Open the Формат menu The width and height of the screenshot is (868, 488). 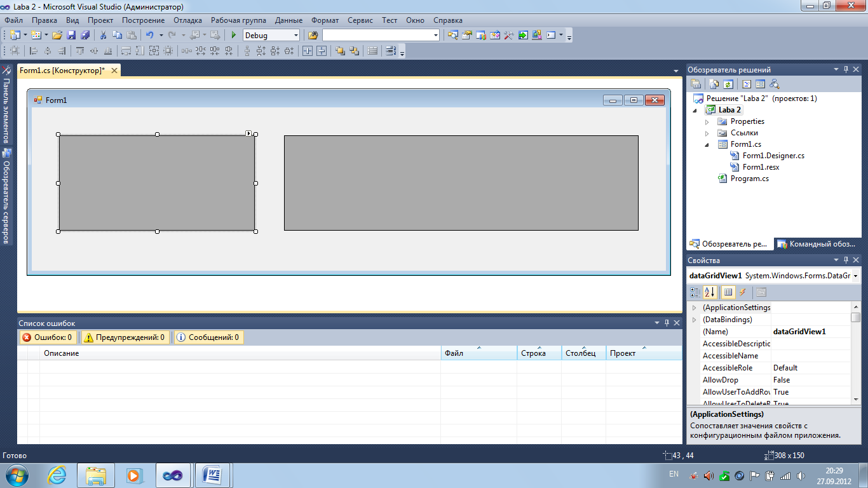[325, 20]
